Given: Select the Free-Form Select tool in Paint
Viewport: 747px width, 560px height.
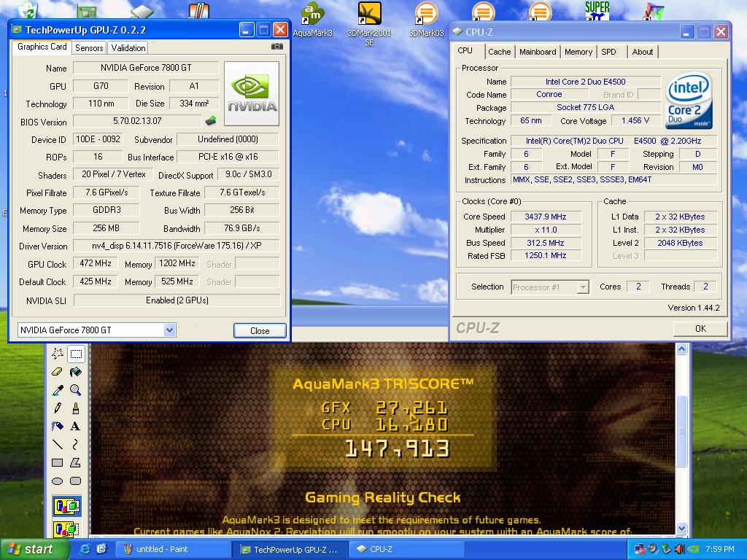Looking at the screenshot, I should tap(57, 354).
